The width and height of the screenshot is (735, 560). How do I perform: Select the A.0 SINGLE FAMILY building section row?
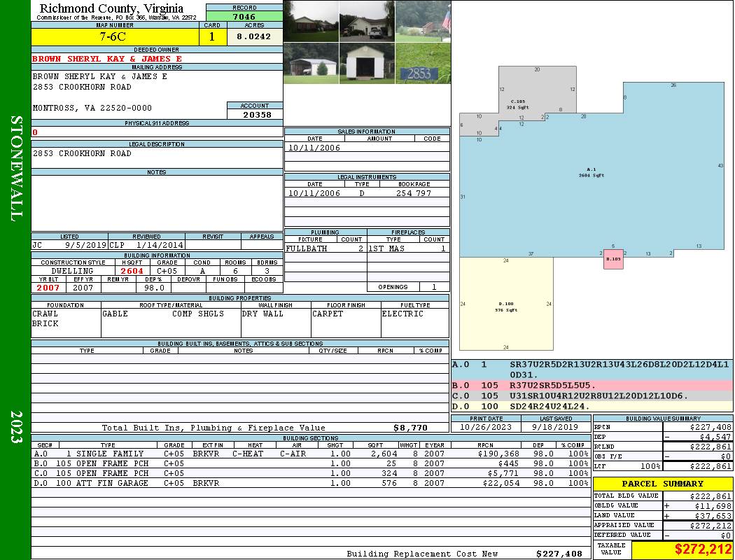[x=310, y=454]
